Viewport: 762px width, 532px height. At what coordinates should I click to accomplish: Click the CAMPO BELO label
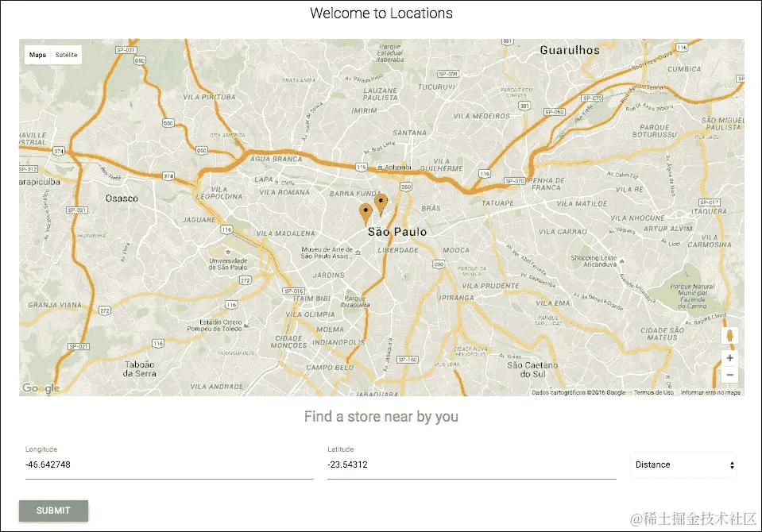(x=330, y=368)
